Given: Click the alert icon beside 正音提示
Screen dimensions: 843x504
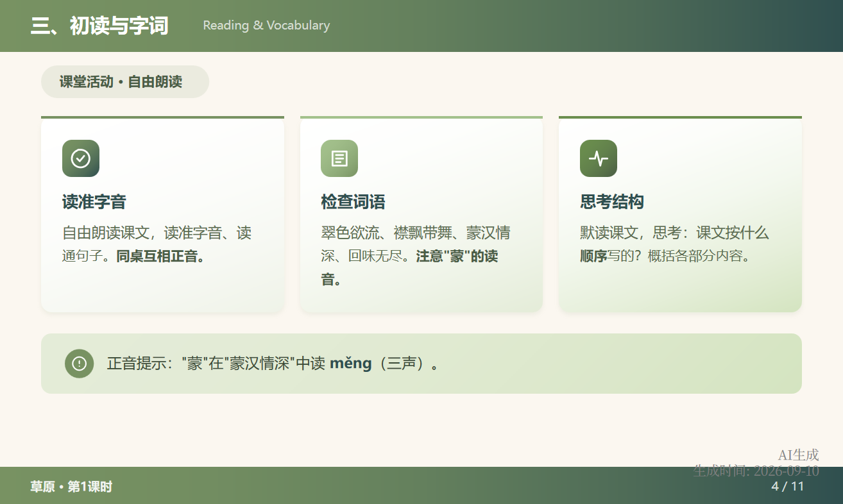Looking at the screenshot, I should point(80,364).
